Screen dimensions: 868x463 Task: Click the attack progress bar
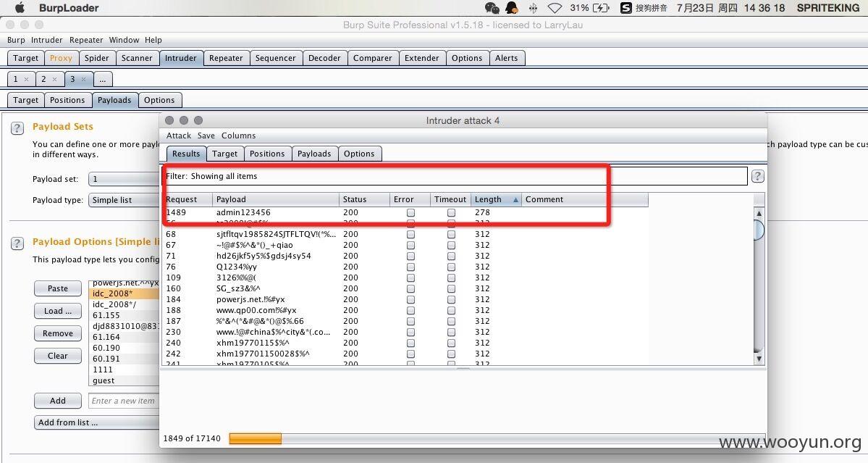[x=497, y=438]
